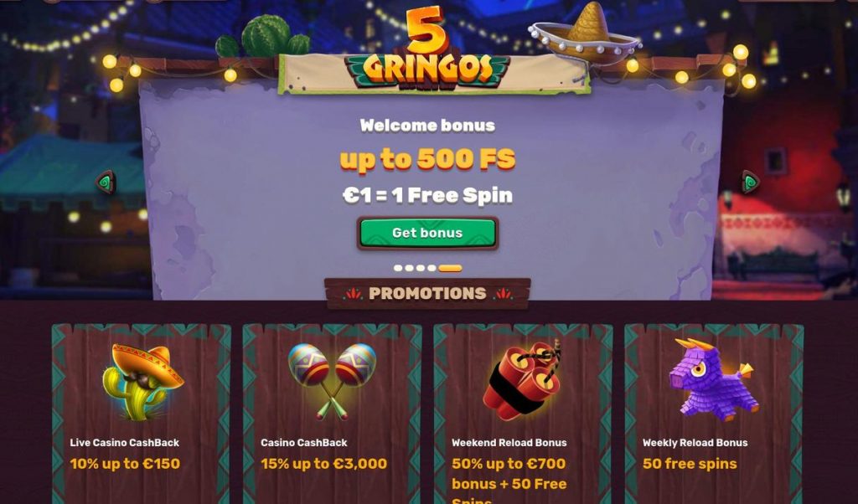Click the active orange carousel indicator
858x504 pixels.
coord(450,268)
